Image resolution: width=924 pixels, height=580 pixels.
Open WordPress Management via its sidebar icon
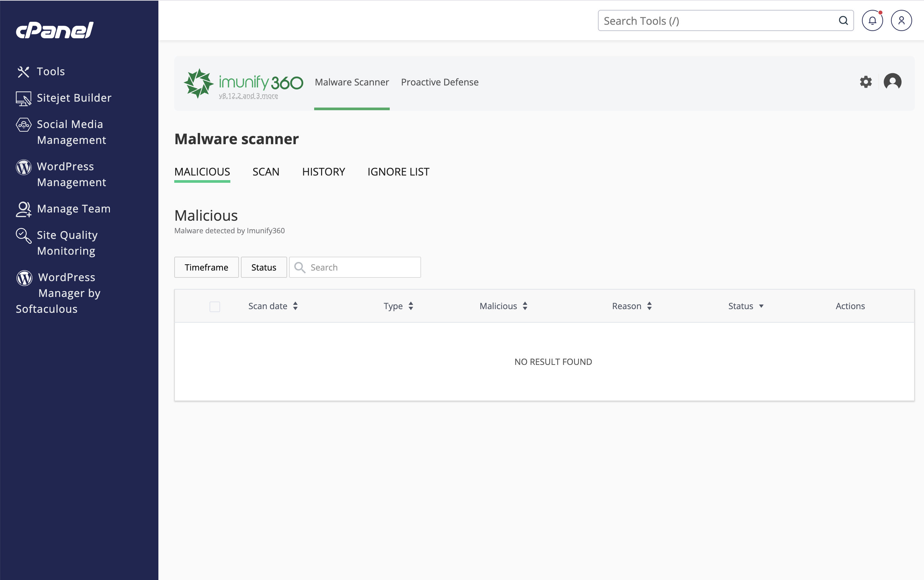pos(23,167)
